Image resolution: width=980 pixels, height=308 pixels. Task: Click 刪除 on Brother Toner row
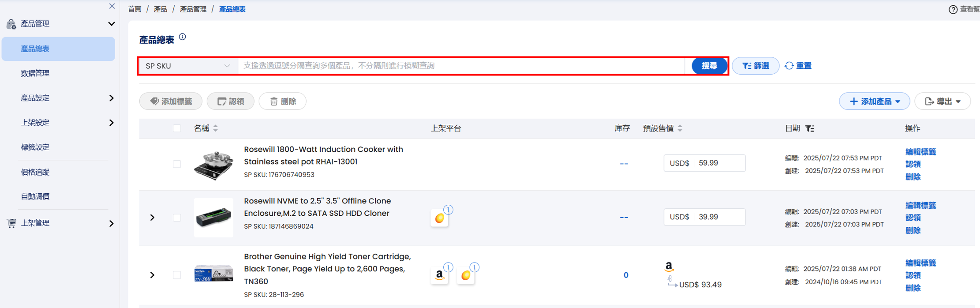click(x=913, y=288)
